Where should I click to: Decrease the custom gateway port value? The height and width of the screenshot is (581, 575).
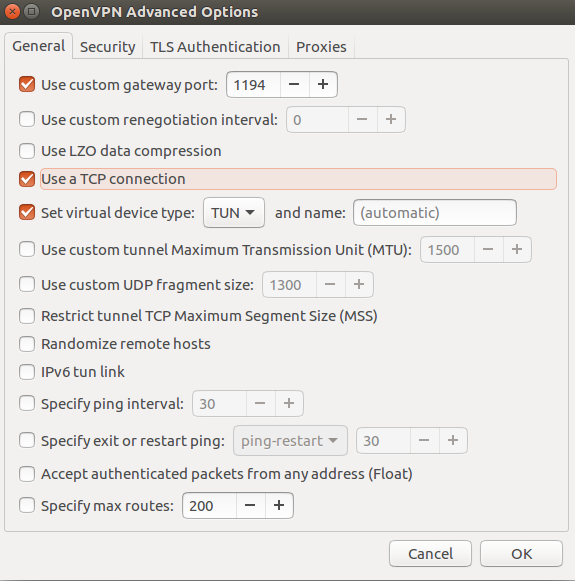[x=294, y=84]
